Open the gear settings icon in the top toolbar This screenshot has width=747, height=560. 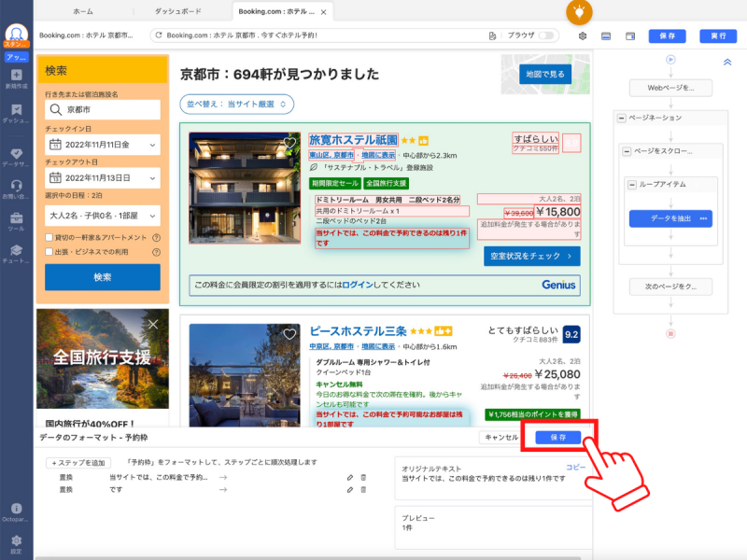tap(582, 36)
